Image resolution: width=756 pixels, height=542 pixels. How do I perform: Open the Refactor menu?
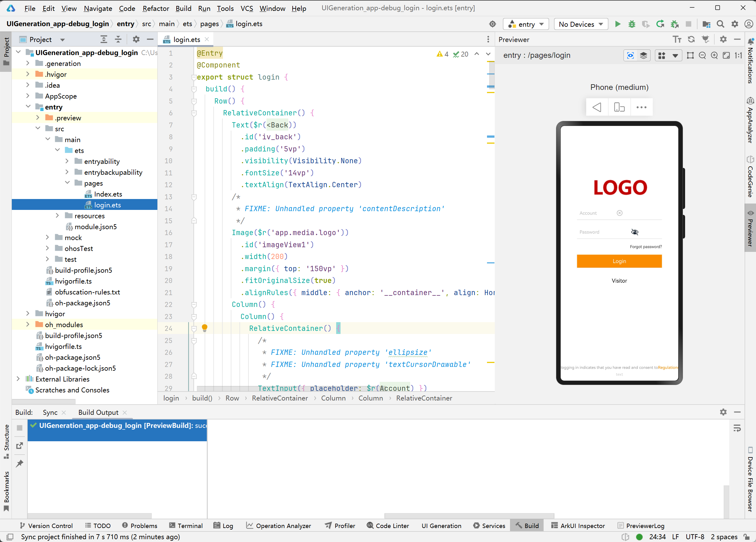[x=156, y=8]
